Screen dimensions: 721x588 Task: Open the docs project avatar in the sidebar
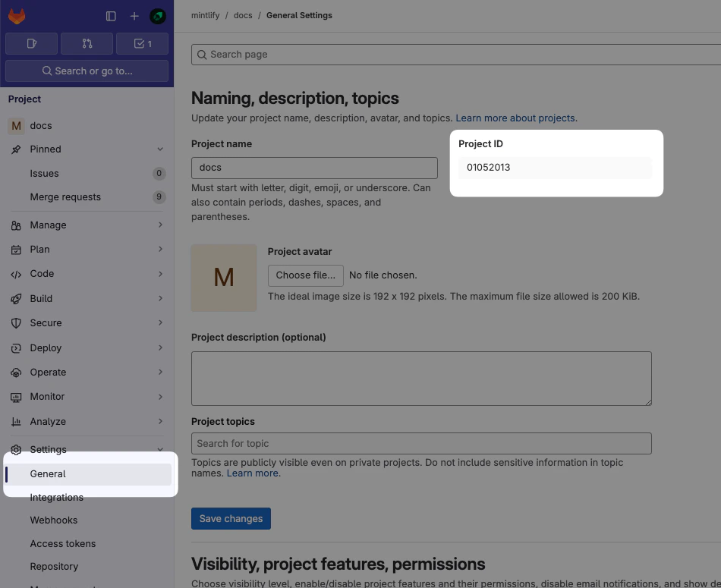pos(16,125)
